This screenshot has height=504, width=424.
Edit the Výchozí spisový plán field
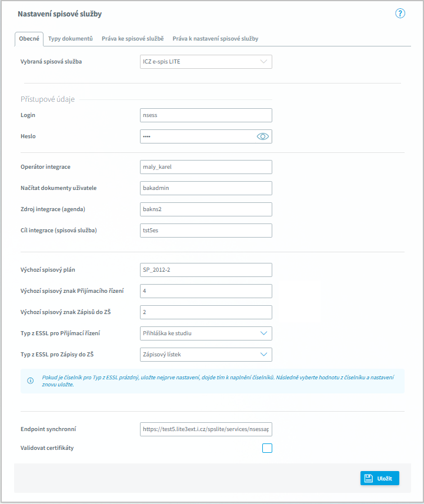click(x=206, y=270)
